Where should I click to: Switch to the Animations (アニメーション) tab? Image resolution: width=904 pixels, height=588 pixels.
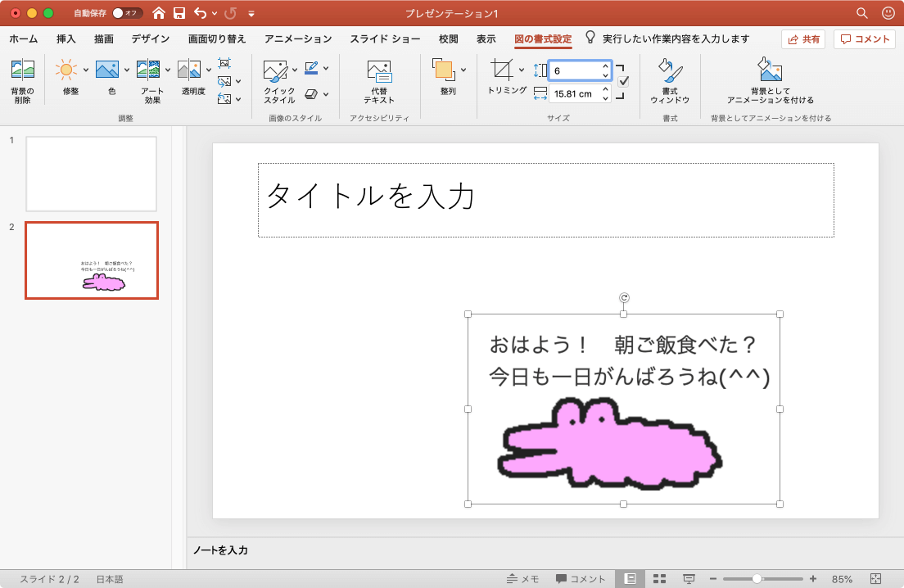click(298, 38)
